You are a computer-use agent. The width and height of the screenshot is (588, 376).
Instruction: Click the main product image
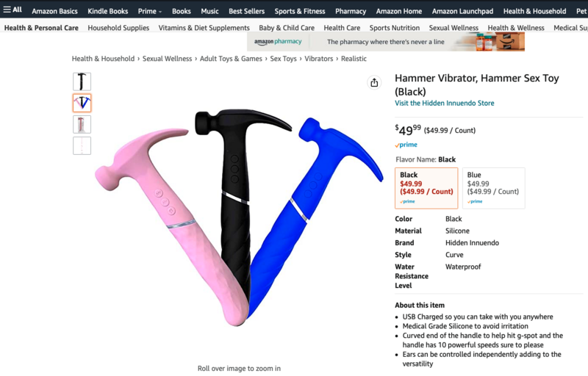point(239,217)
